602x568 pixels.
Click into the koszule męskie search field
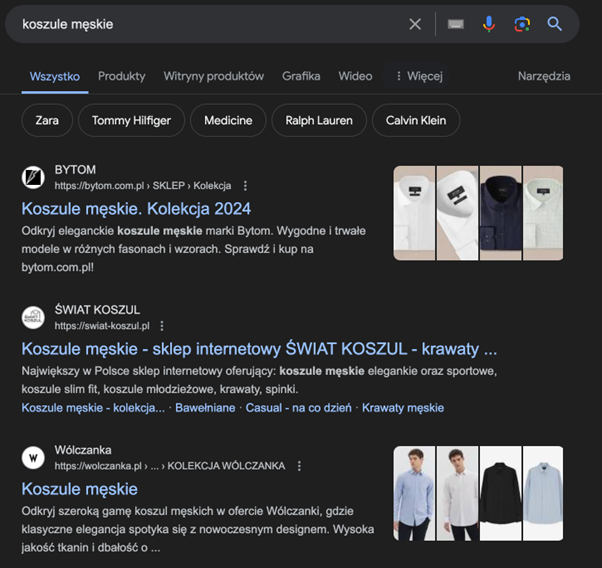tap(200, 24)
